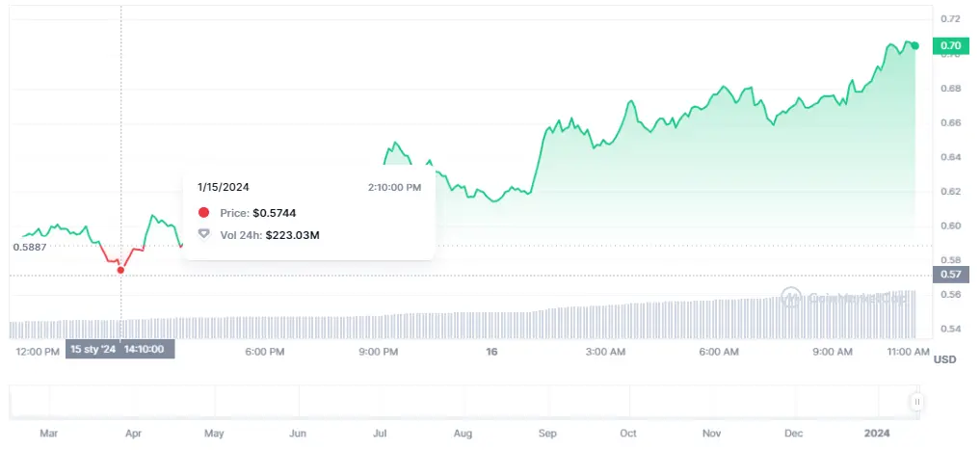Click the 12:00 PM time axis label
The width and height of the screenshot is (980, 450).
click(38, 352)
